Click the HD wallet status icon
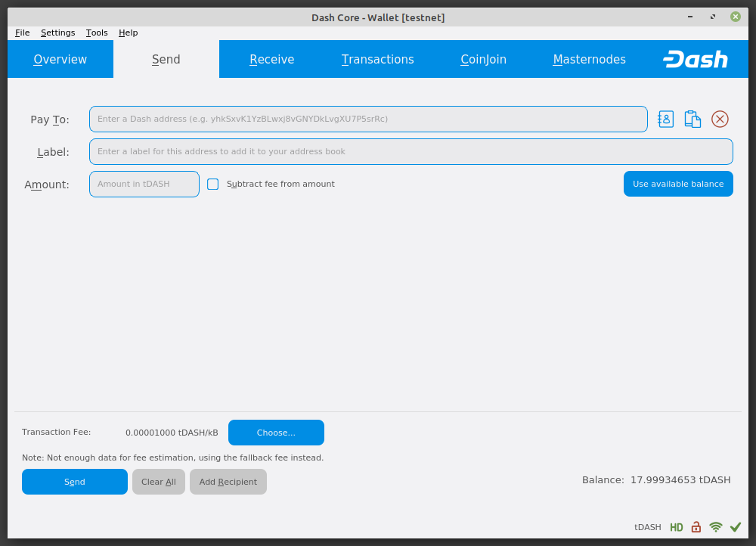Image resolution: width=756 pixels, height=546 pixels. click(x=677, y=527)
